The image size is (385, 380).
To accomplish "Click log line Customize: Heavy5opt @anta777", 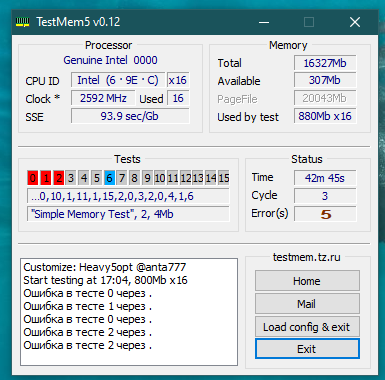I will [105, 267].
